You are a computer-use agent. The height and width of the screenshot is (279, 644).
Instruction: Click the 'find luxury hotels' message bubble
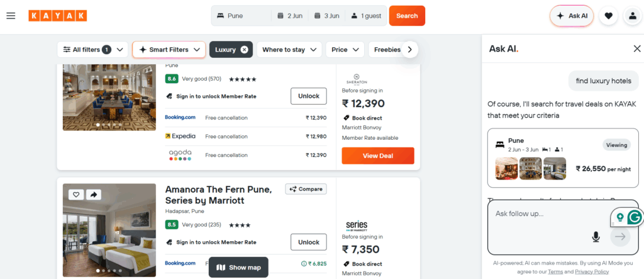[603, 81]
